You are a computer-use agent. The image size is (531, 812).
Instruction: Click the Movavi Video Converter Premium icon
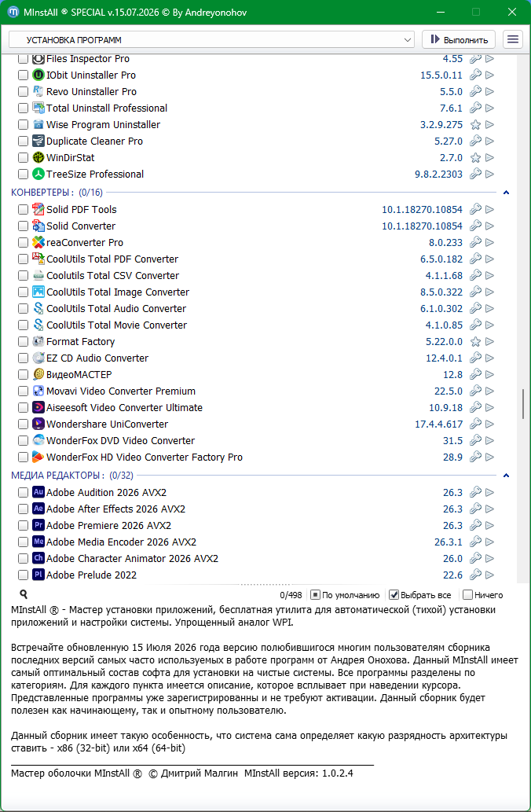point(38,391)
